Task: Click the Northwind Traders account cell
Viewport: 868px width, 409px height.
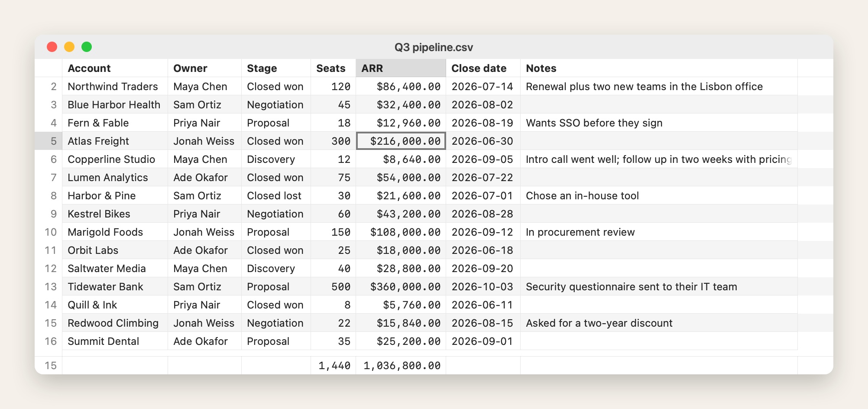Action: pos(115,86)
